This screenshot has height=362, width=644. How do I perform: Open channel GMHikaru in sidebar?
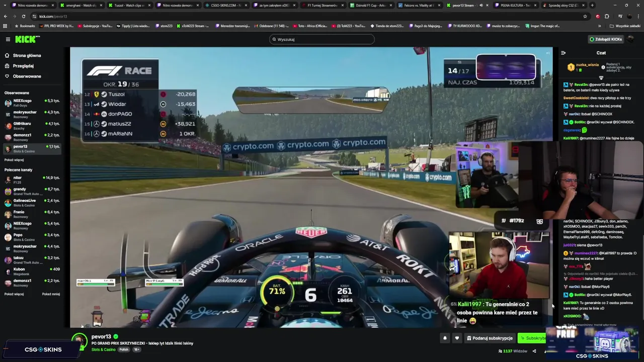coord(31,126)
